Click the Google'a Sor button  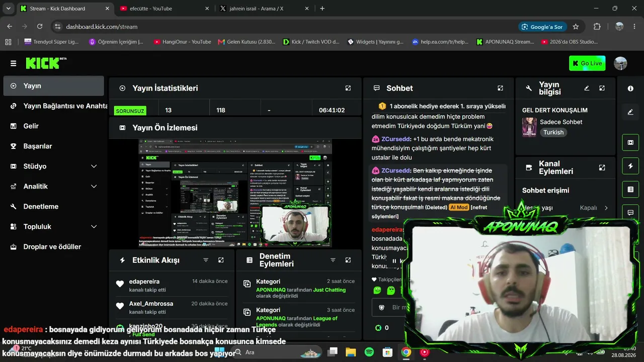tap(542, 27)
